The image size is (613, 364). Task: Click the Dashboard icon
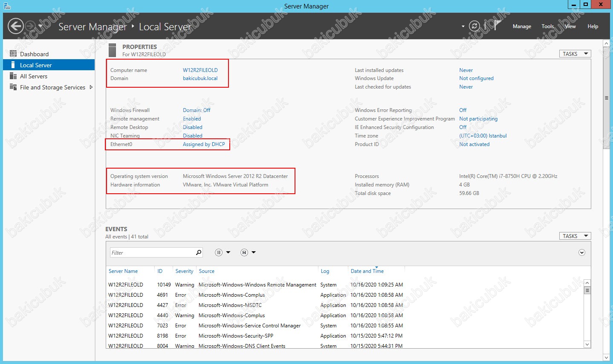pyautogui.click(x=13, y=54)
